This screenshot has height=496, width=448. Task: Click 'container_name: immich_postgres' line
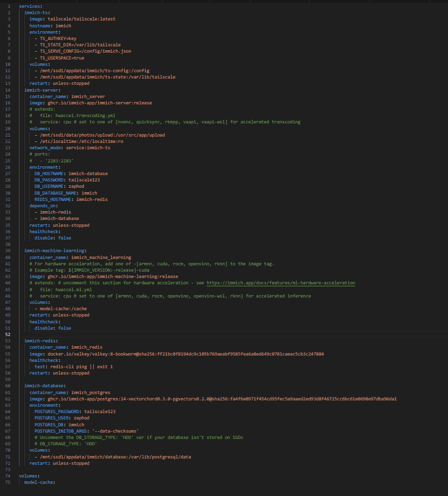70,393
